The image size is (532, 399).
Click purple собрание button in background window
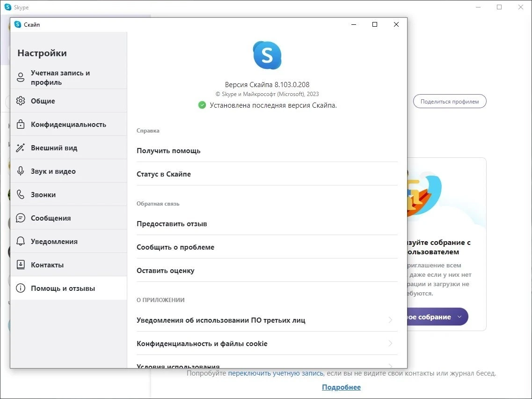point(437,317)
